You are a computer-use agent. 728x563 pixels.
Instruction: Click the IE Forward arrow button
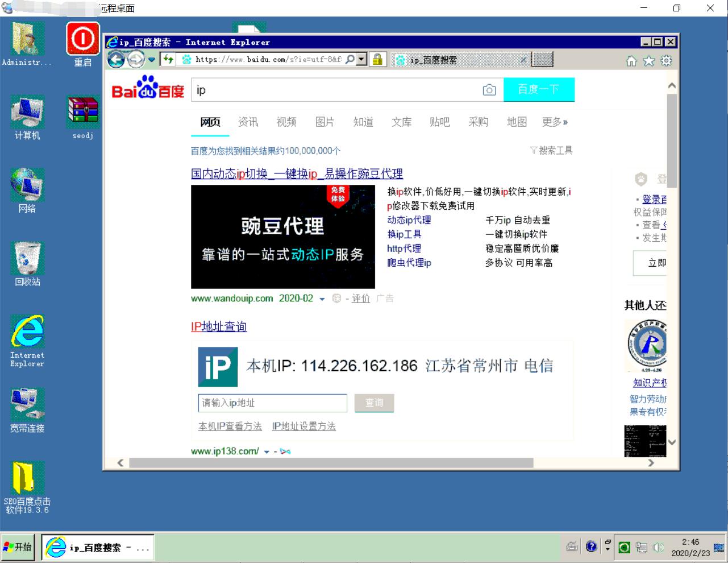(136, 59)
